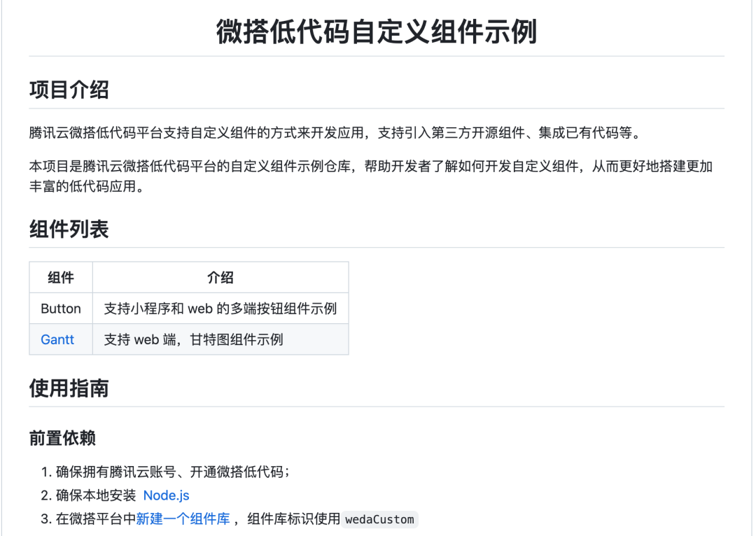Select the 前置依赖 subheading
The width and height of the screenshot is (756, 536).
(62, 438)
